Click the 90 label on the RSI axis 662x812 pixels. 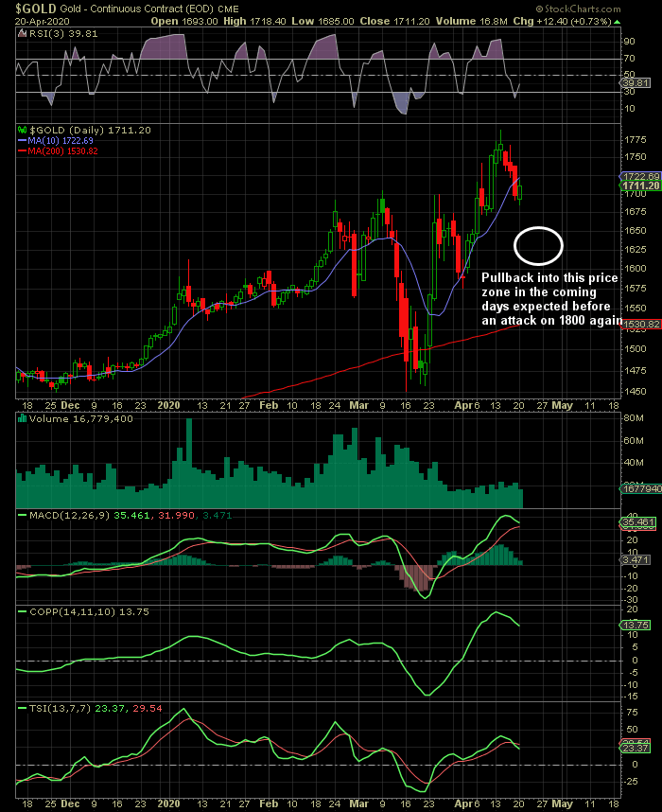click(630, 42)
